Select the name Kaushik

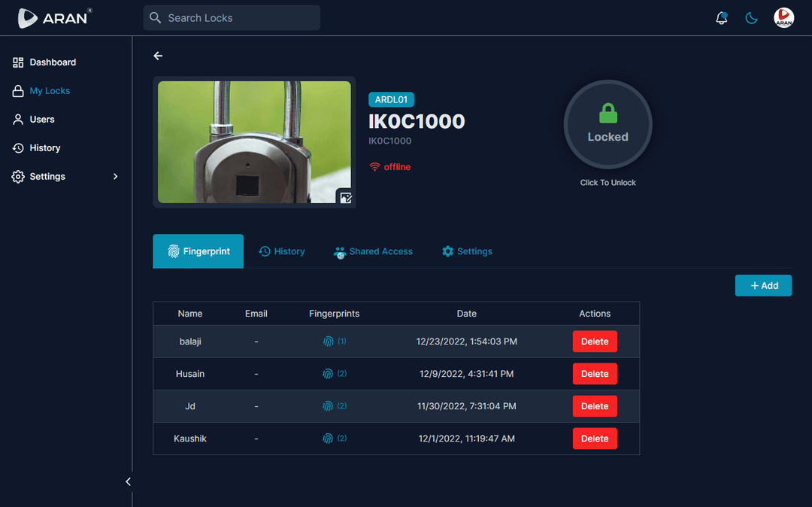[x=190, y=439]
